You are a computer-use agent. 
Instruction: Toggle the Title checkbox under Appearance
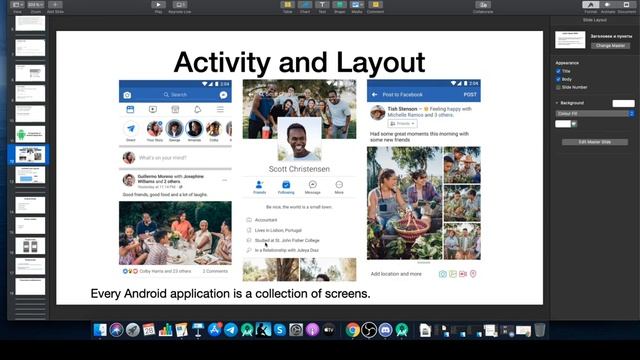(x=558, y=71)
